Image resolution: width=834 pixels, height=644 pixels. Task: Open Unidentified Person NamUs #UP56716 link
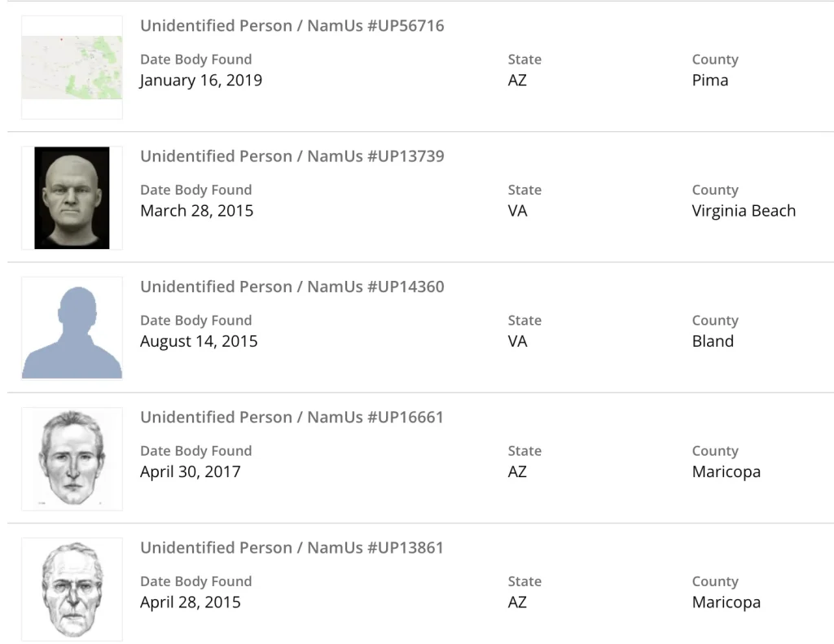[x=292, y=26]
